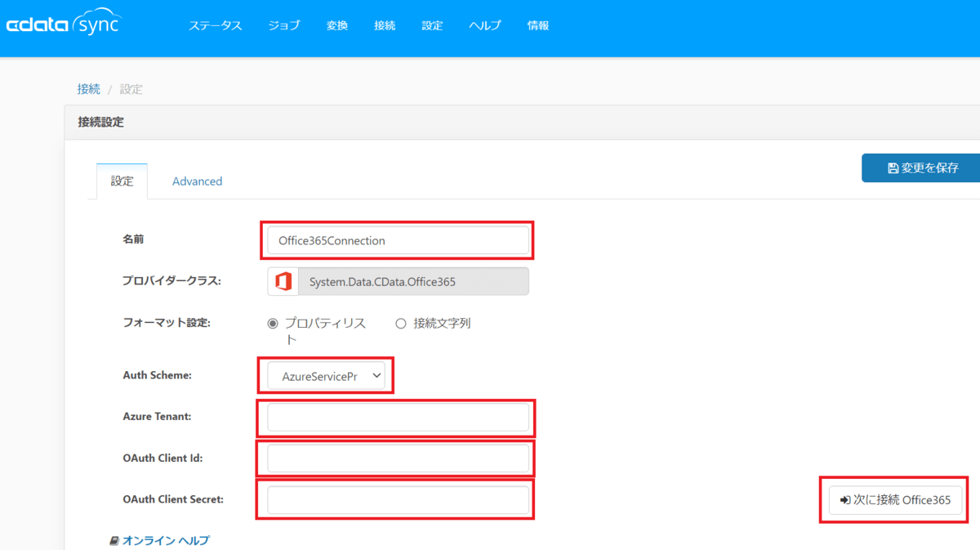Click the 設定 breadcrumb text
980x550 pixels.
point(131,89)
